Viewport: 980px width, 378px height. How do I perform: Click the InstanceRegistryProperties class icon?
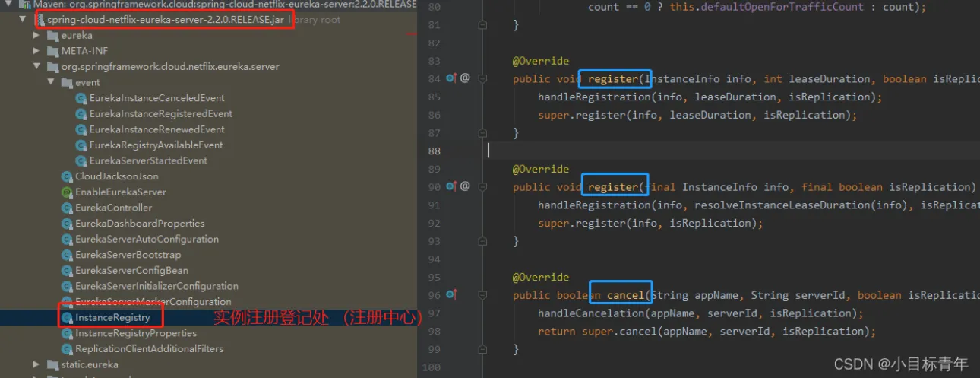tap(67, 333)
